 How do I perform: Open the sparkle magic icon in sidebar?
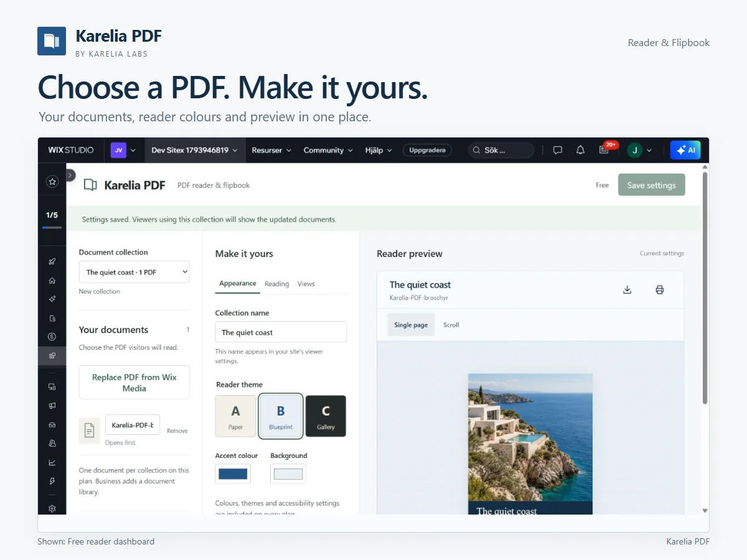point(52,299)
